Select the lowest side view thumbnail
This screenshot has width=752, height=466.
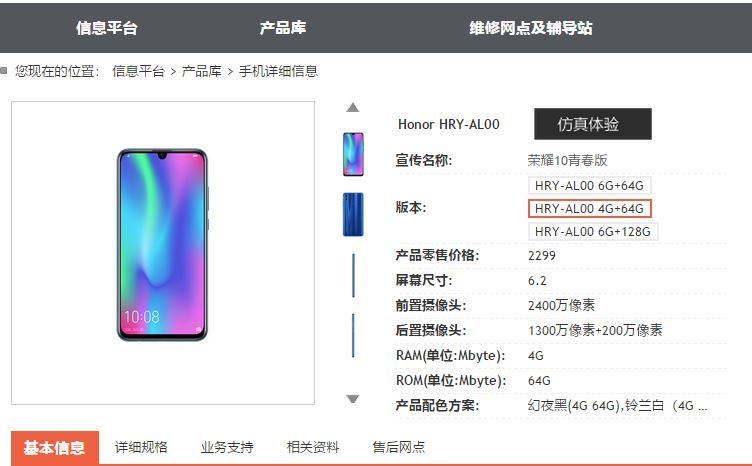[353, 336]
